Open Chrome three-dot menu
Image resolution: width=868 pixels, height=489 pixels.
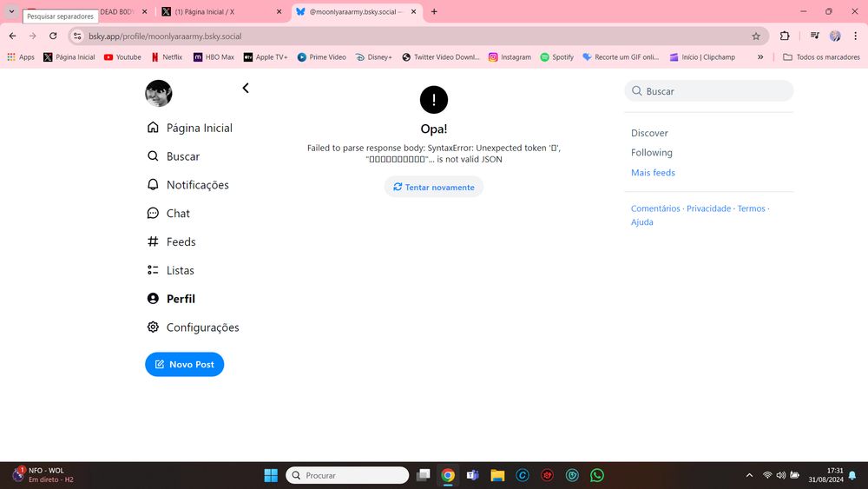pos(855,36)
